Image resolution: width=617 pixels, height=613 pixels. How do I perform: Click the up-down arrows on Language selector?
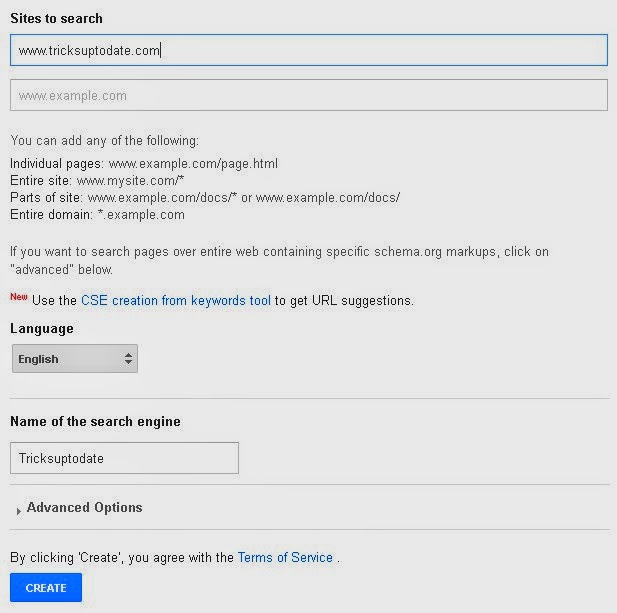coord(128,358)
